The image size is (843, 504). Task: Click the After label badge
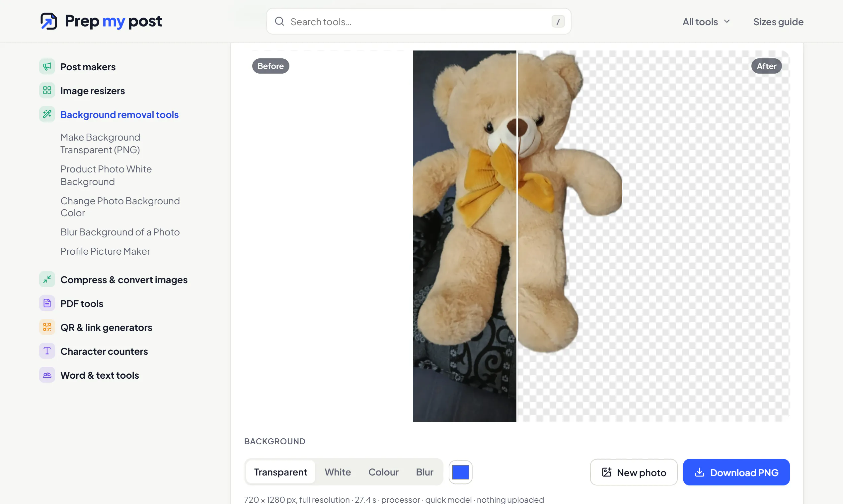pyautogui.click(x=766, y=66)
